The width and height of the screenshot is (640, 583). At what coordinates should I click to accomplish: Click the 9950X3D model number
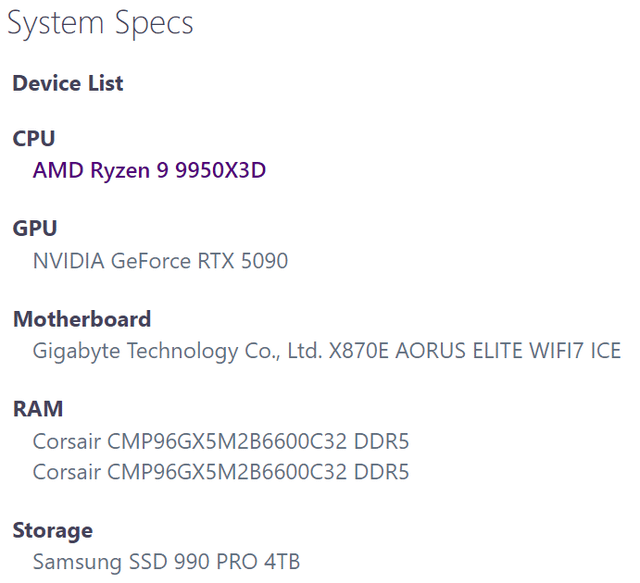(220, 170)
